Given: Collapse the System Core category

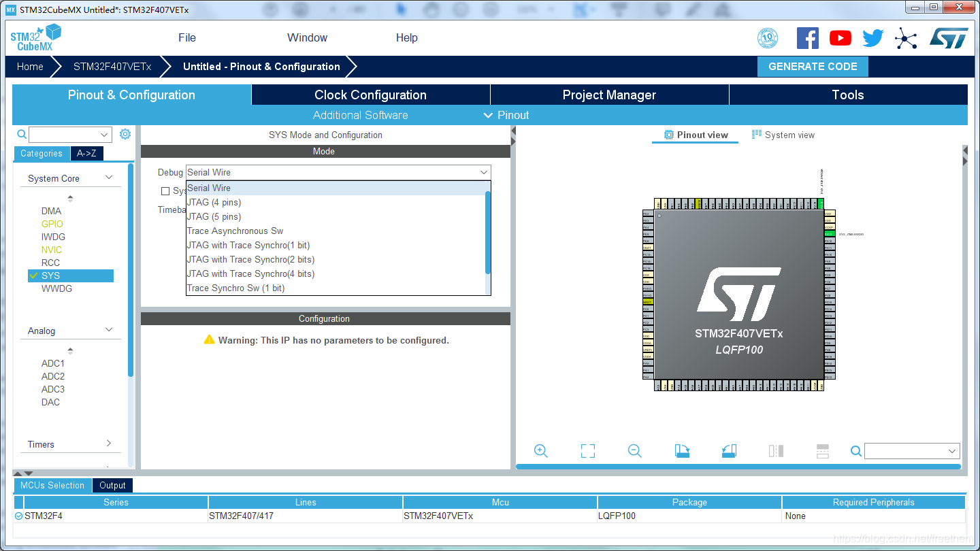Looking at the screenshot, I should point(108,178).
